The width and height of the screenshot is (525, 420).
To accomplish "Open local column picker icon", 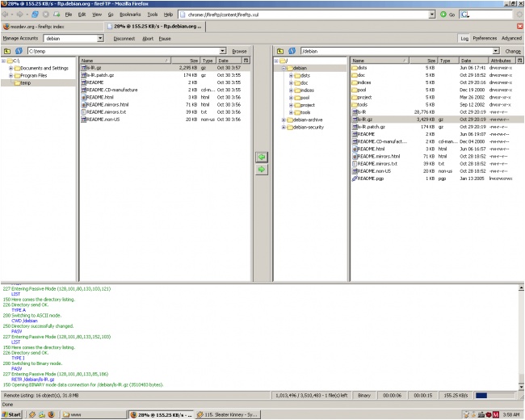I will (x=246, y=61).
